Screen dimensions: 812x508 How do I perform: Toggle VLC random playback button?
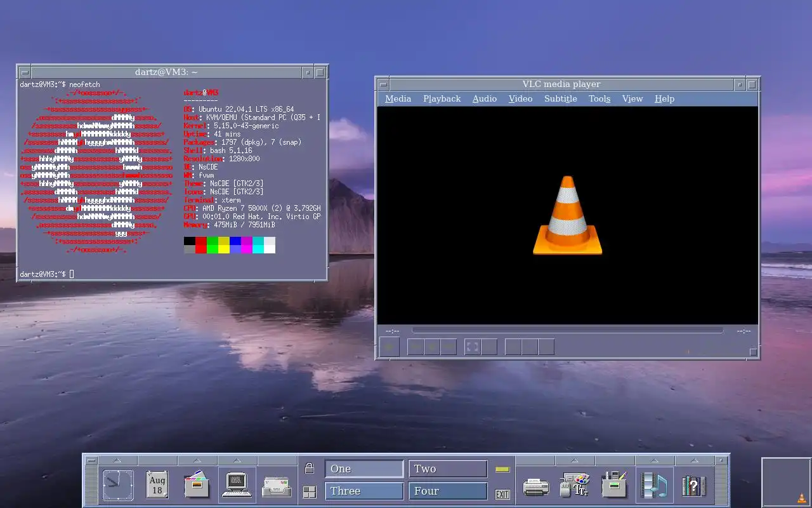pyautogui.click(x=546, y=347)
